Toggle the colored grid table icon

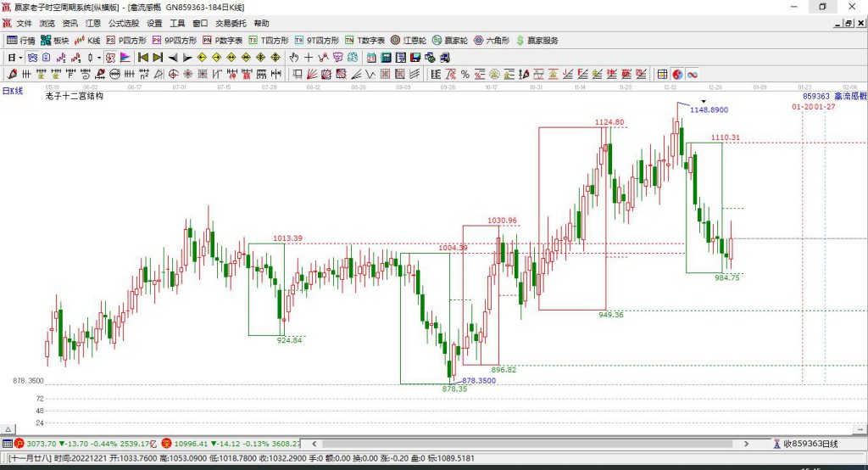point(662,74)
